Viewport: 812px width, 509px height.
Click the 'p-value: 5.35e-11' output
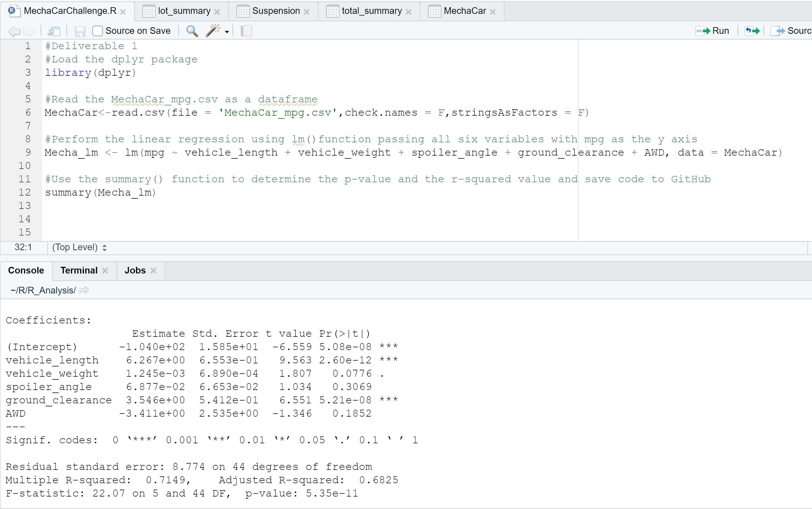[301, 493]
